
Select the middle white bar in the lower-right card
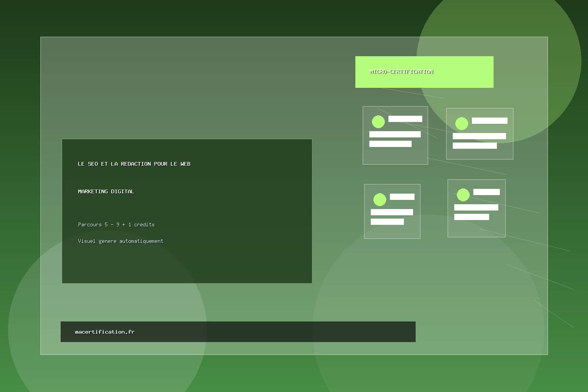pyautogui.click(x=476, y=207)
